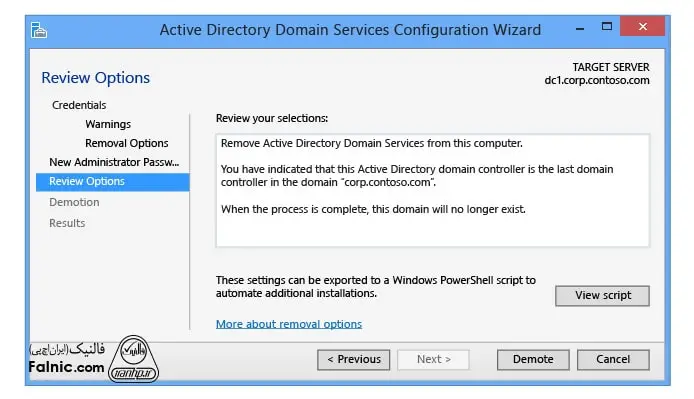Go back with the Previous button
694x399 pixels.
[x=353, y=360]
